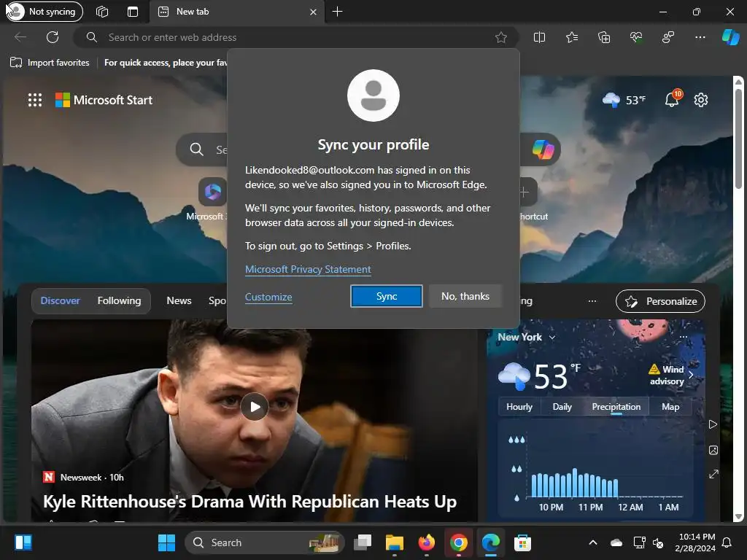Switch to the Discover feed tab
747x560 pixels.
point(60,301)
